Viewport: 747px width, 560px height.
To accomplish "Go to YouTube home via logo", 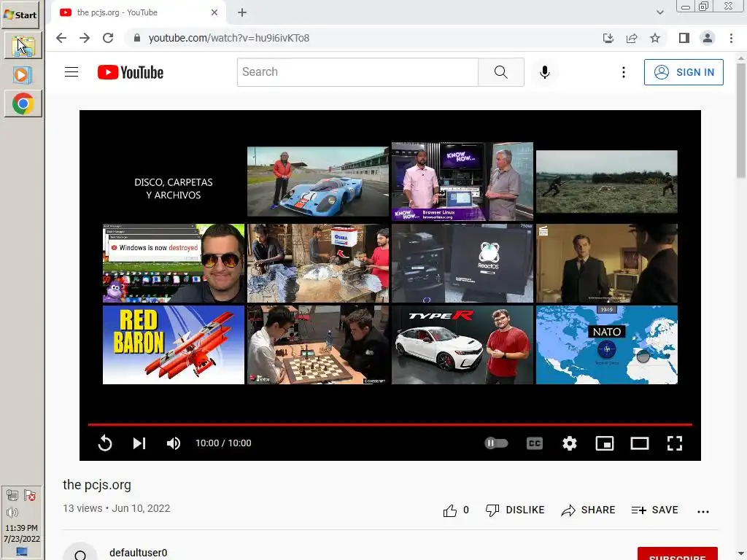I will (131, 72).
